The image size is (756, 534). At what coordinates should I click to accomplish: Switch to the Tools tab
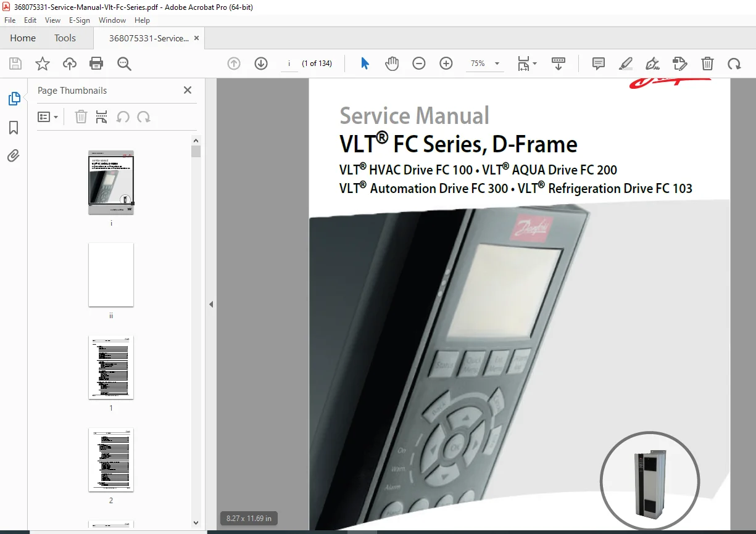65,38
